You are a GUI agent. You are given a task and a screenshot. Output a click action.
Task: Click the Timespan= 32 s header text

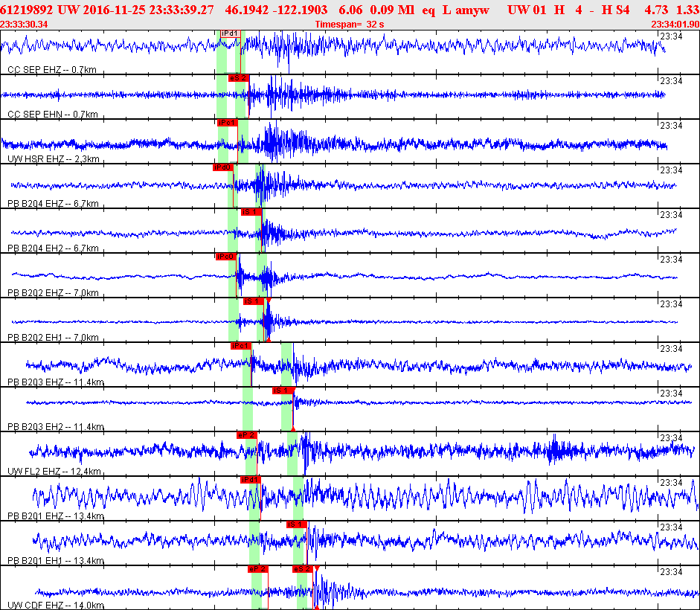(350, 24)
